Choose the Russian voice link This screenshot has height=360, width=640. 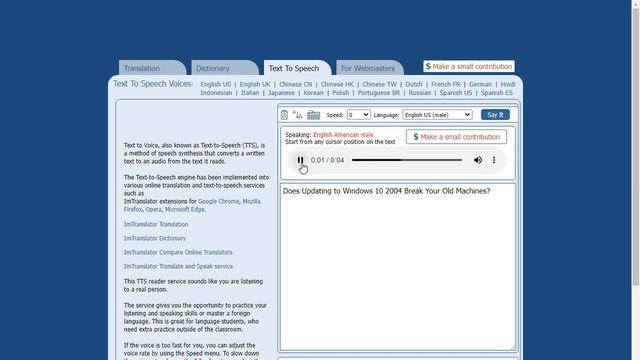click(x=420, y=93)
